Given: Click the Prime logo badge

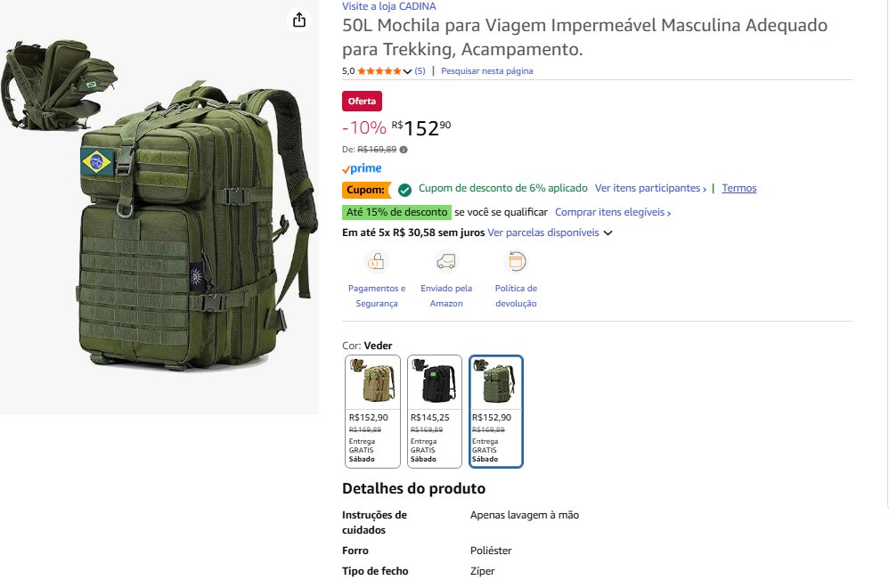Looking at the screenshot, I should pyautogui.click(x=362, y=168).
